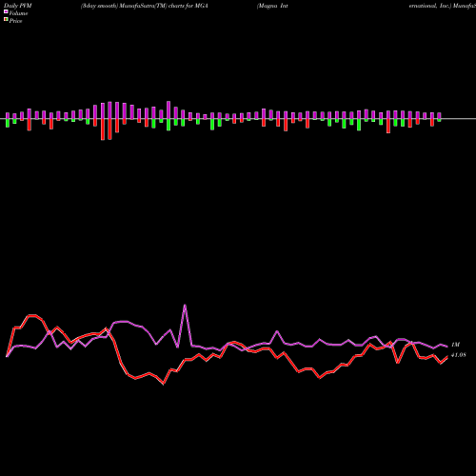Click the '41.08' price value label
The image size is (476, 476).
[x=459, y=355]
